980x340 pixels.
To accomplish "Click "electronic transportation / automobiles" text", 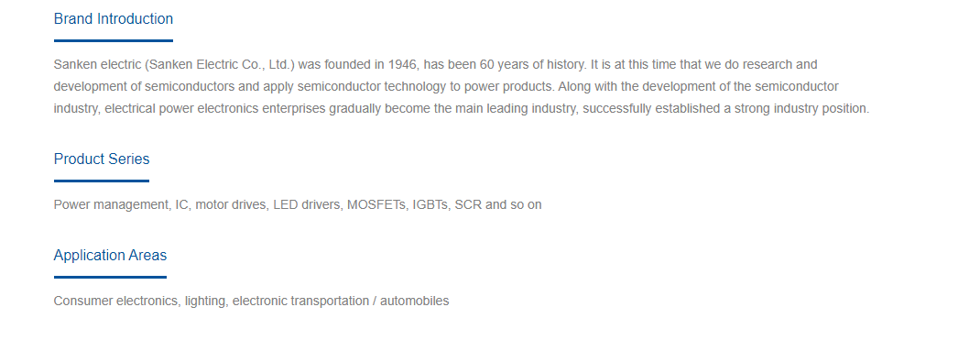I will click(341, 302).
